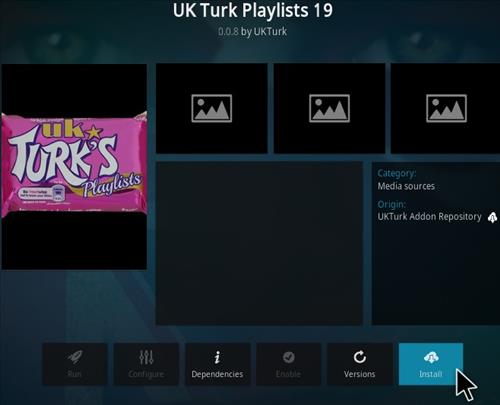500x405 pixels.
Task: Select the middle screenshot placeholder thumbnail
Action: tap(329, 108)
